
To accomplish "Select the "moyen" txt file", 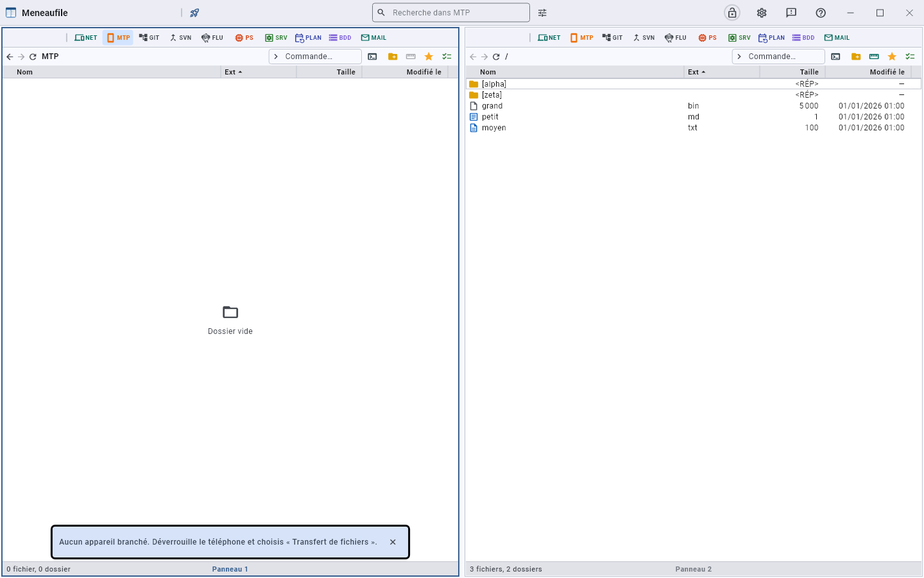I will click(x=694, y=128).
